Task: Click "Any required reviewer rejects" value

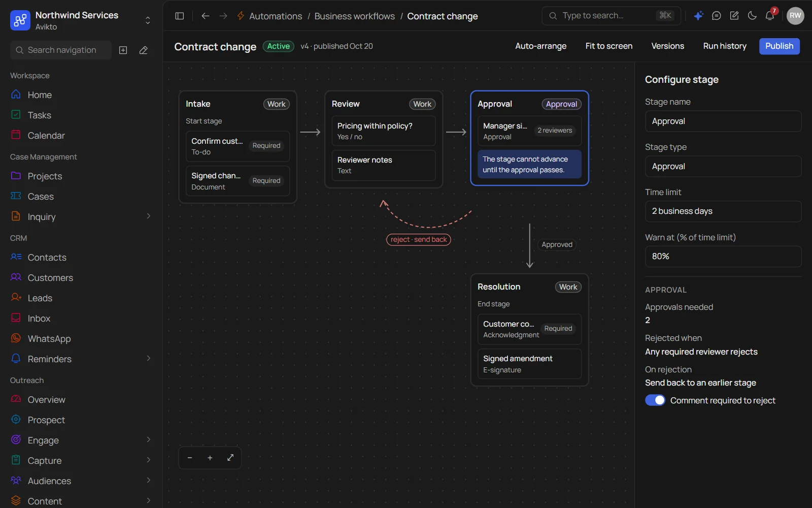Action: pyautogui.click(x=701, y=352)
